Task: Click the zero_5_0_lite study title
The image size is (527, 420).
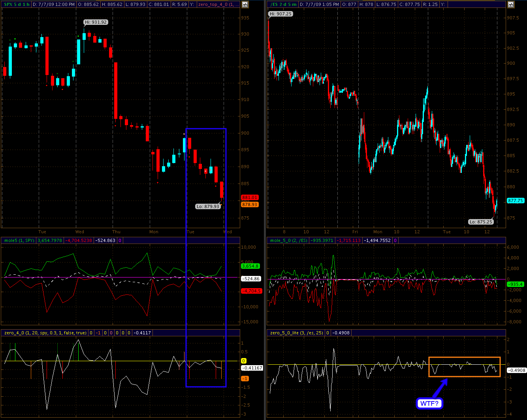Action: [296, 333]
